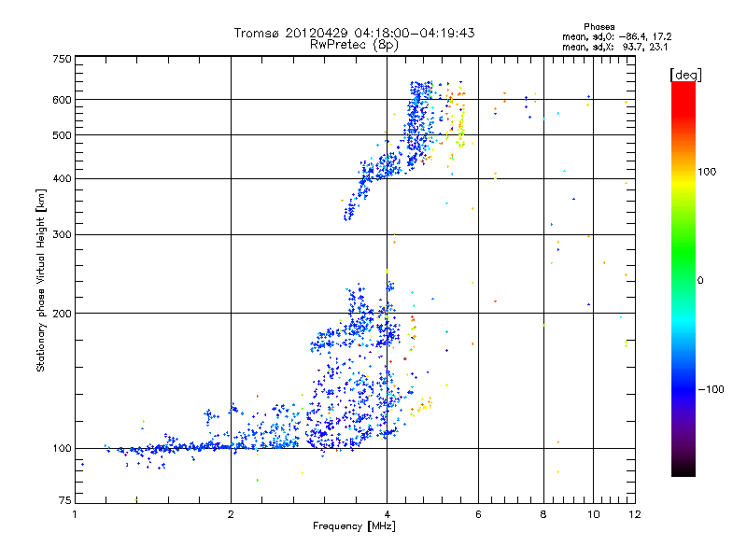Screen dimensions: 747x560
Task: Click the y-axis label "750"
Action: (63, 59)
